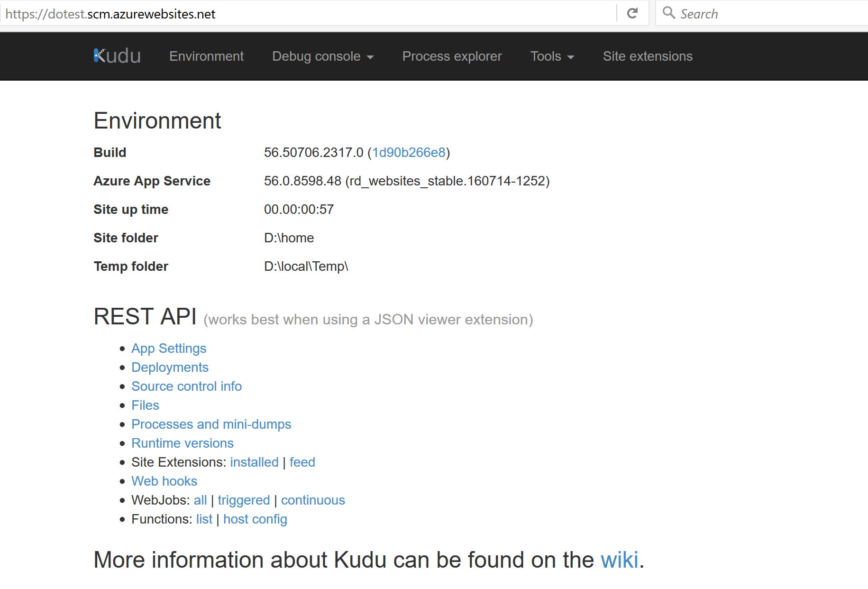Click the Build version 56.50706.2317.0

tap(313, 152)
